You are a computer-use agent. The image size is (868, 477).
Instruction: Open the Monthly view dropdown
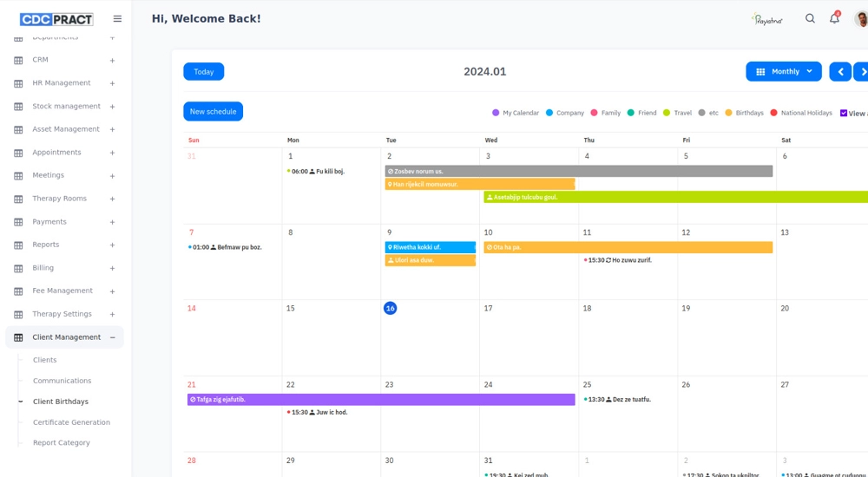click(x=783, y=72)
